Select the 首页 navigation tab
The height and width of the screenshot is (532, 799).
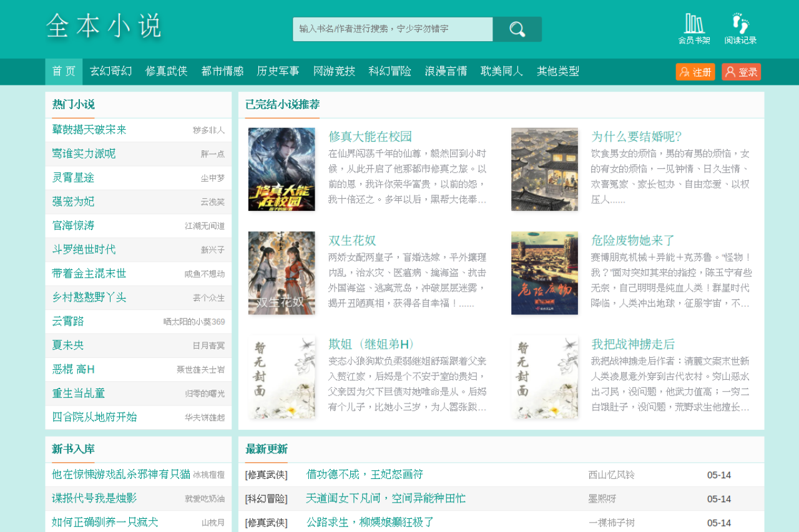tap(64, 72)
